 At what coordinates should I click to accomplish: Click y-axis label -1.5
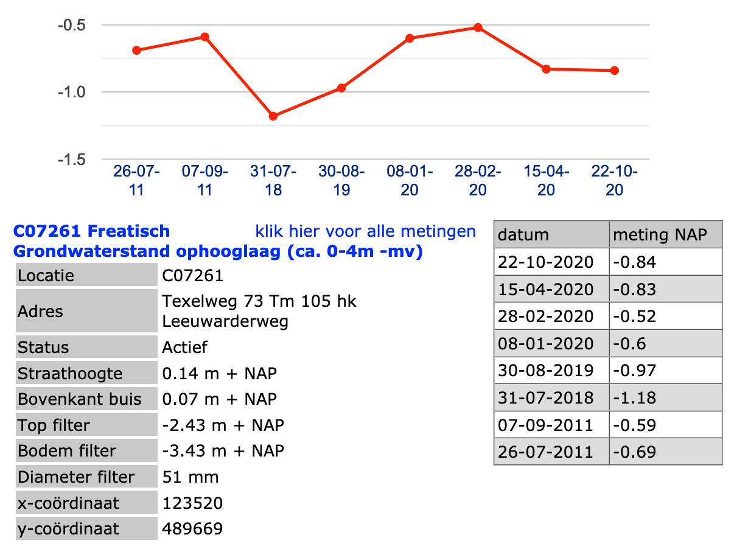(71, 159)
